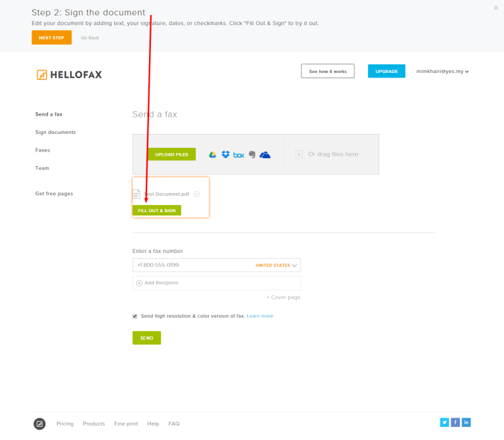Open Fine print footer link
The image size is (504, 440).
point(126,424)
